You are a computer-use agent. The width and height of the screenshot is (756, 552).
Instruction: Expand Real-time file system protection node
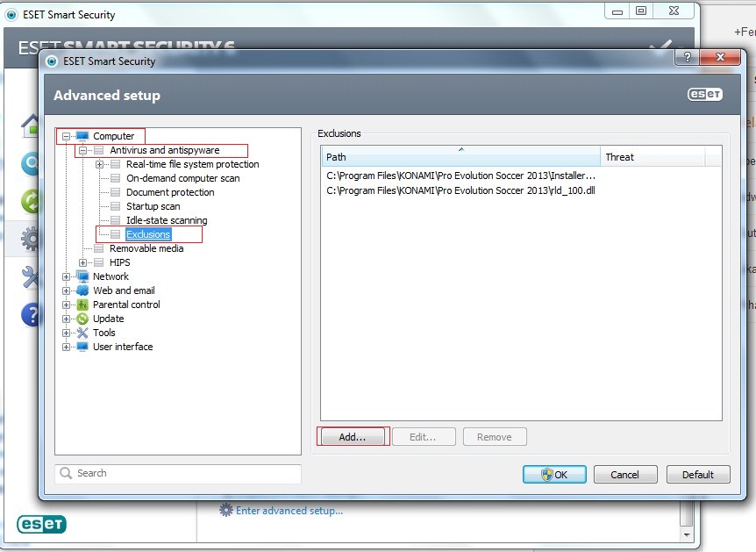[x=99, y=164]
